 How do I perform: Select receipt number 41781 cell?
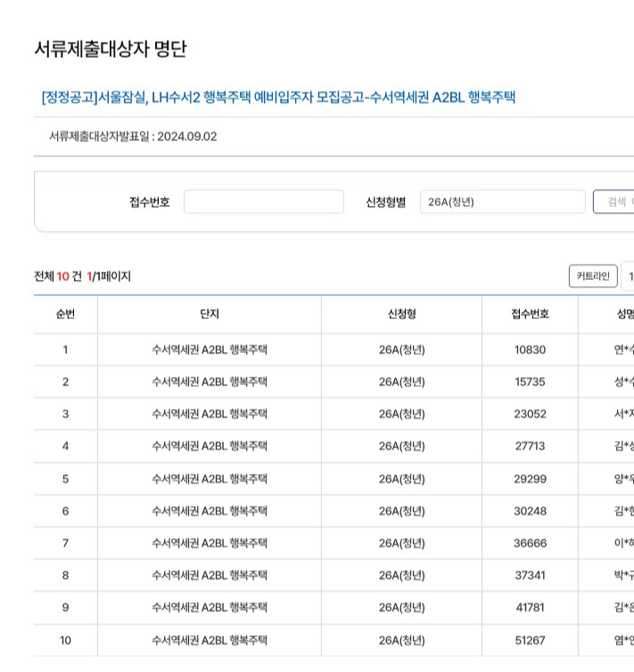click(530, 607)
